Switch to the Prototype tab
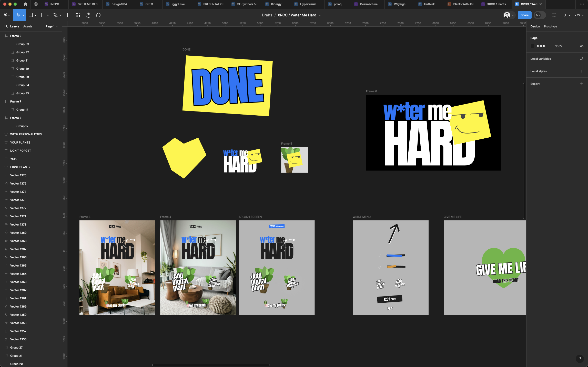The height and width of the screenshot is (367, 588). [x=550, y=26]
